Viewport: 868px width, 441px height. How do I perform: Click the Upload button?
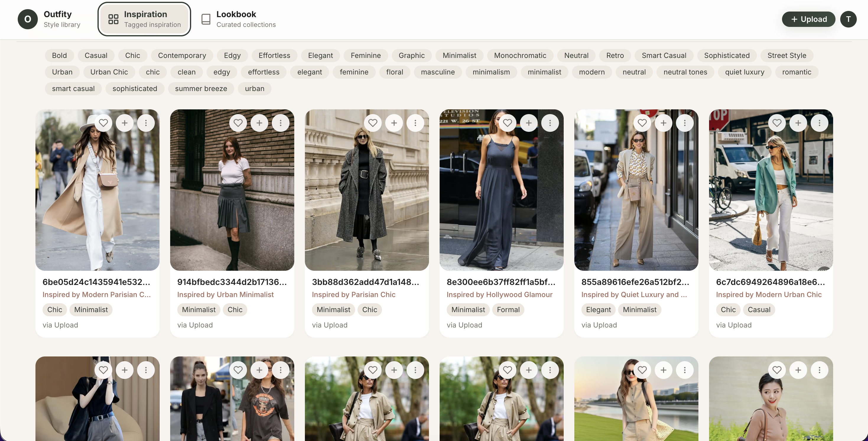[808, 19]
